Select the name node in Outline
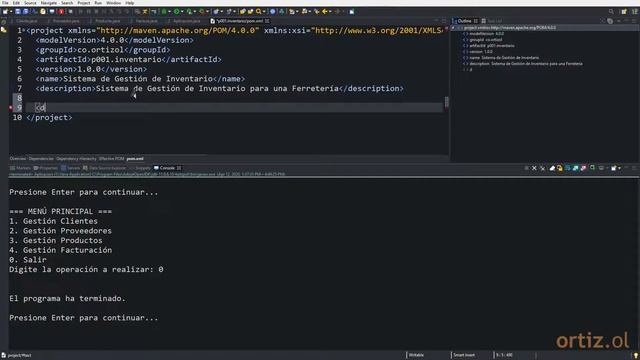 [x=501, y=58]
